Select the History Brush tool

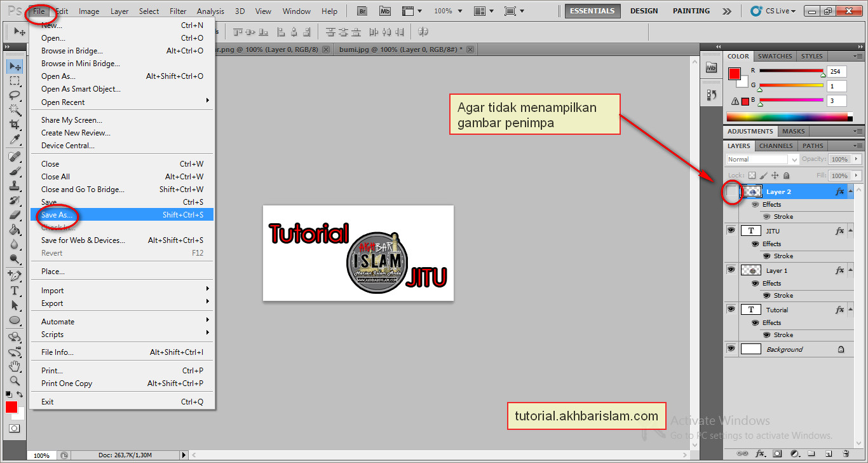point(15,200)
